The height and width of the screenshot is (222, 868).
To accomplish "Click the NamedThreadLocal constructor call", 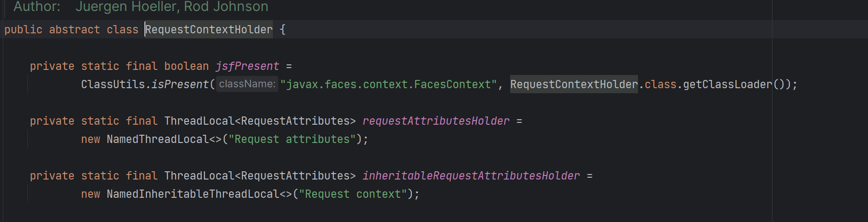I will (x=158, y=139).
